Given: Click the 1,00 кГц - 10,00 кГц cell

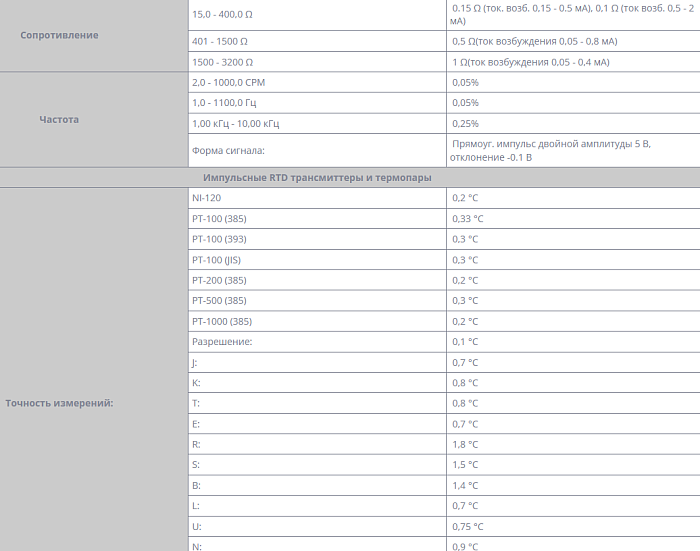Looking at the screenshot, I should click(236, 123).
